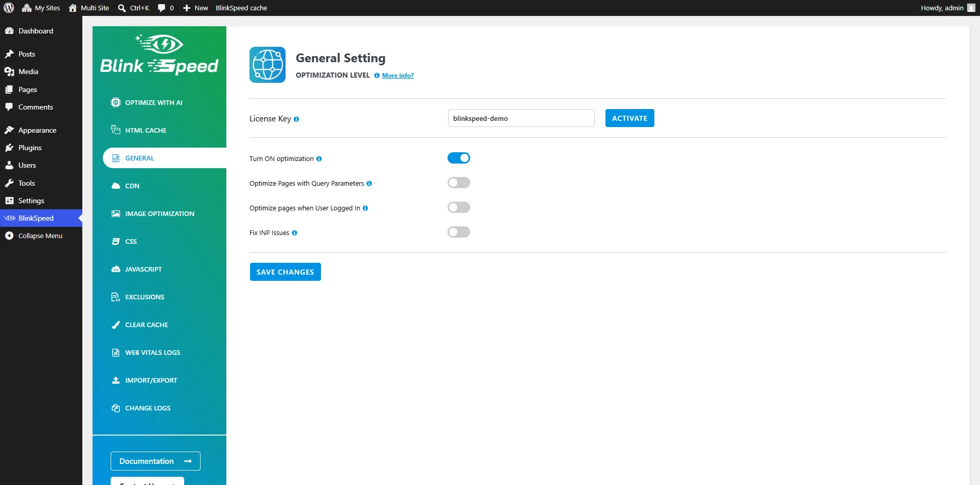Image resolution: width=980 pixels, height=485 pixels.
Task: Follow the More info? link
Action: point(398,76)
